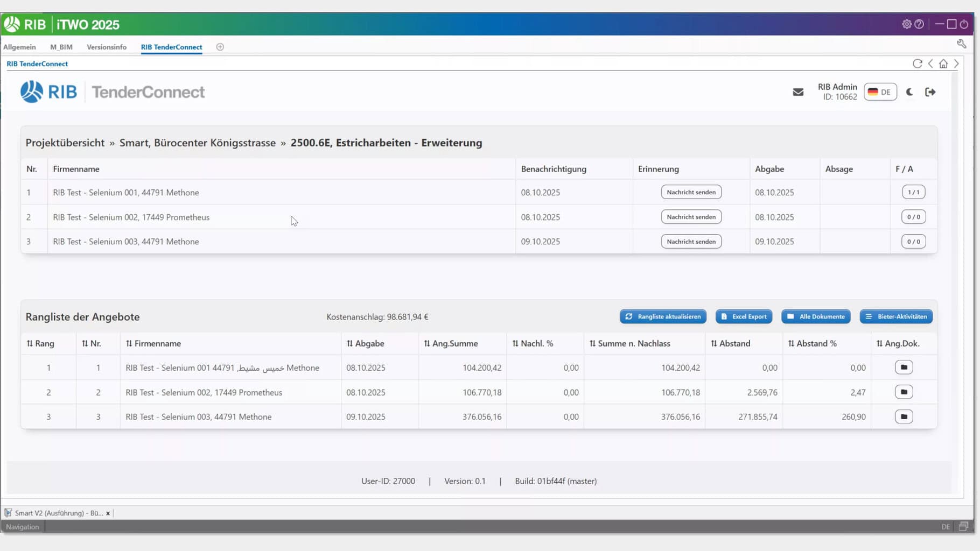Viewport: 980px width, 551px height.
Task: Enable dark mode with the moon icon
Action: [909, 92]
